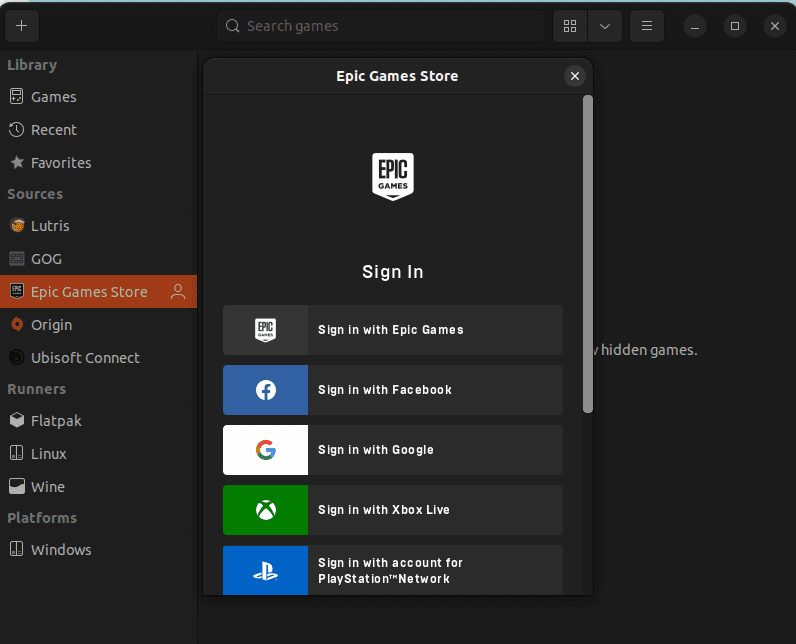Open the hamburger main menu

[x=647, y=26]
